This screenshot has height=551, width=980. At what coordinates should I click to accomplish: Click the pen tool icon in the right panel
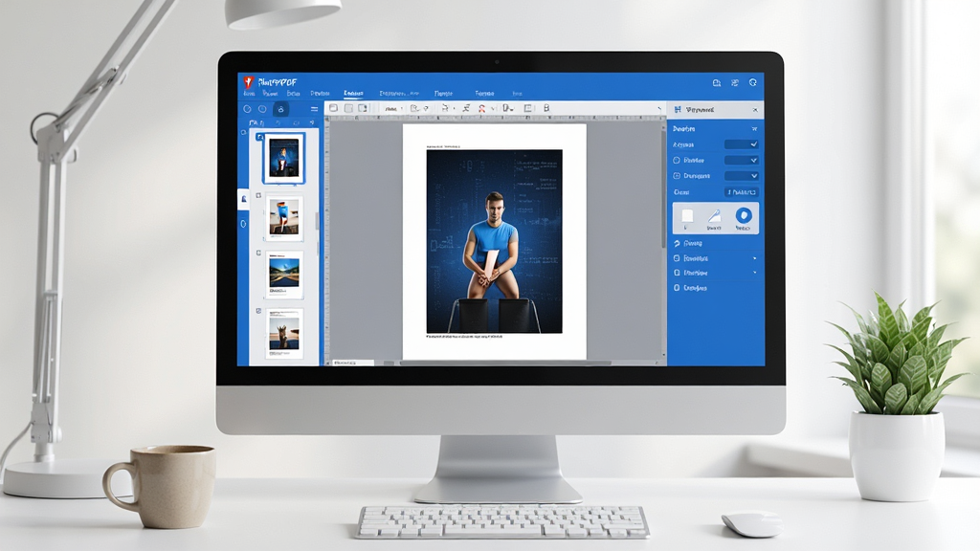pos(714,217)
